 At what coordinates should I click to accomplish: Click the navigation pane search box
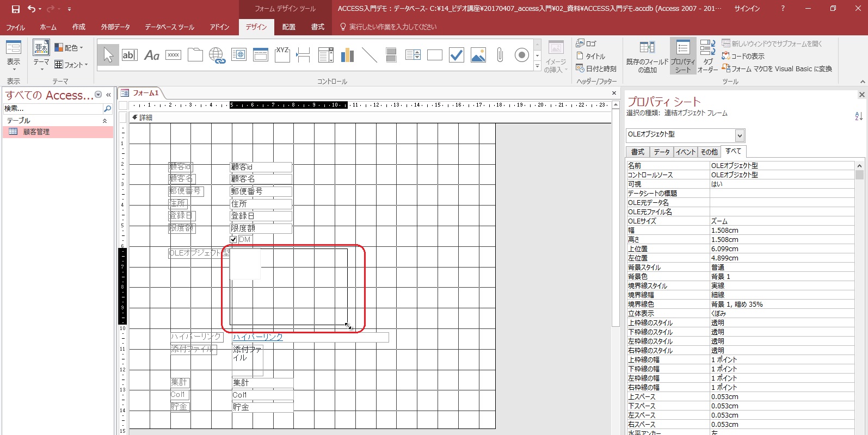click(53, 109)
